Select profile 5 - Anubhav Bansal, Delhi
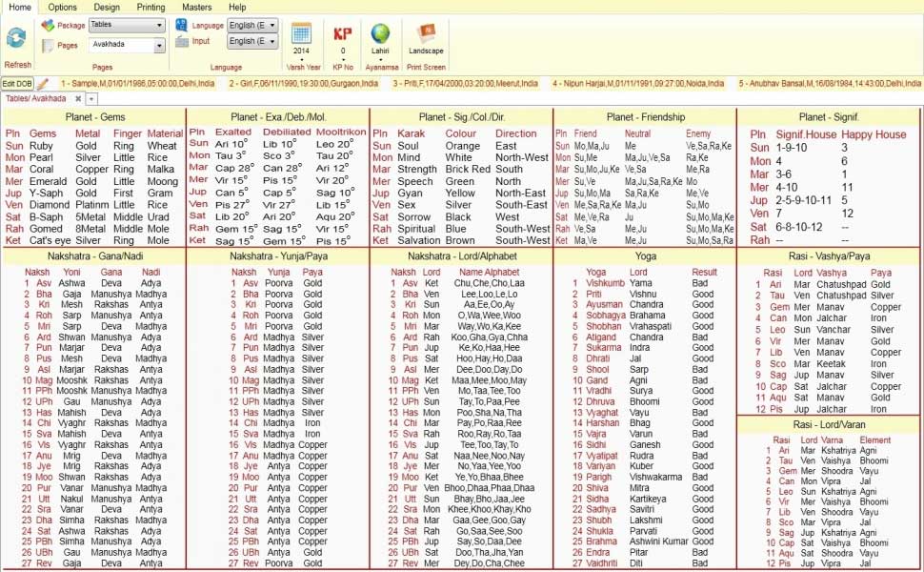Image resolution: width=924 pixels, height=572 pixels. tap(830, 84)
